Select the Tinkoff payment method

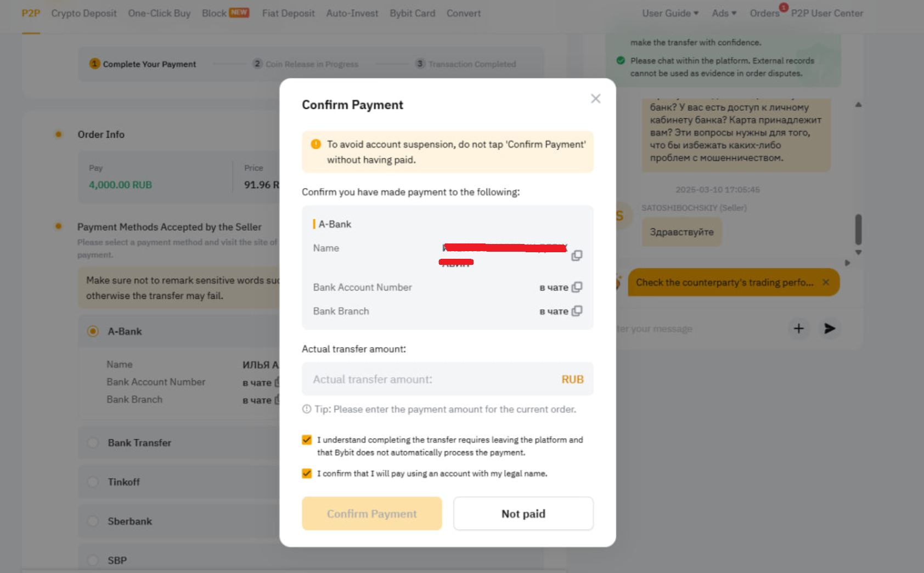93,482
